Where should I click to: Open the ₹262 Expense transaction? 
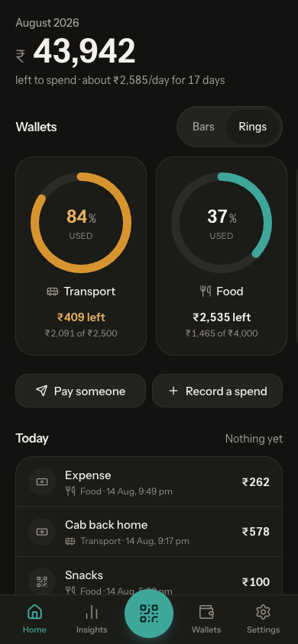tap(149, 481)
